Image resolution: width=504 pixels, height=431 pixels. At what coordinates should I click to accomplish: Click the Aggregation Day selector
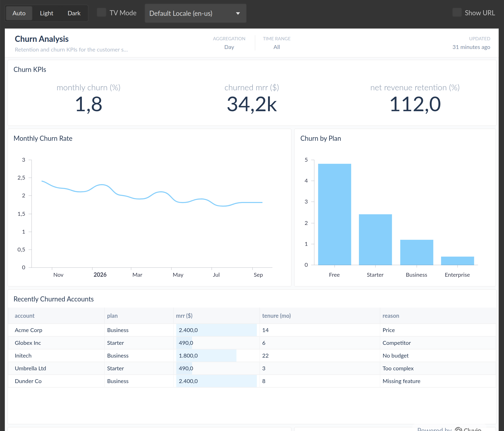point(229,43)
